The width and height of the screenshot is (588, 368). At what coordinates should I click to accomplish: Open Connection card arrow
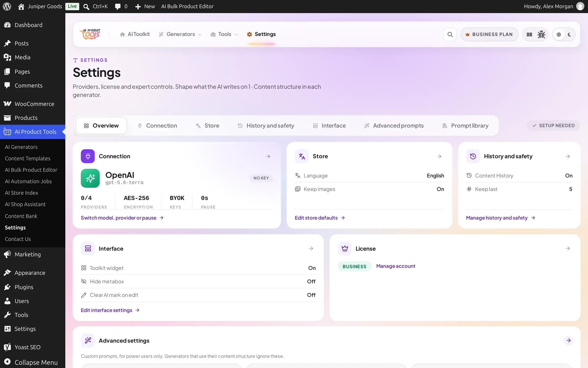click(268, 156)
